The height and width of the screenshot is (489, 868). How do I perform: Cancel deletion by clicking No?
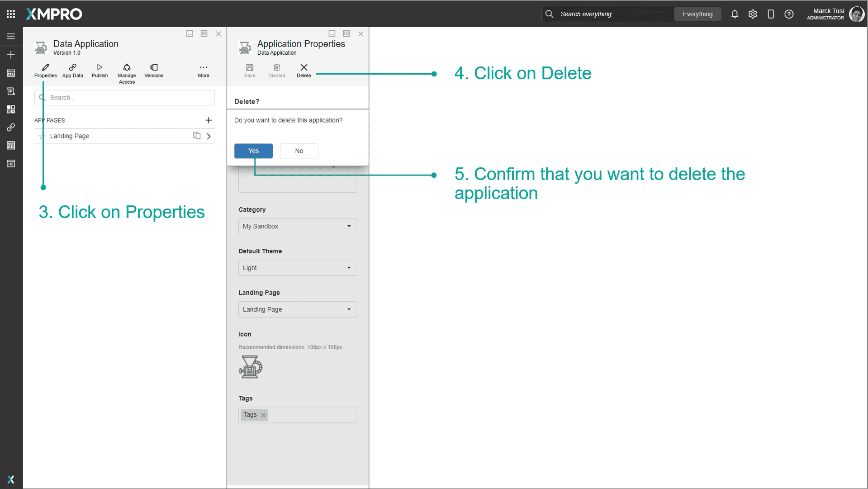click(299, 151)
